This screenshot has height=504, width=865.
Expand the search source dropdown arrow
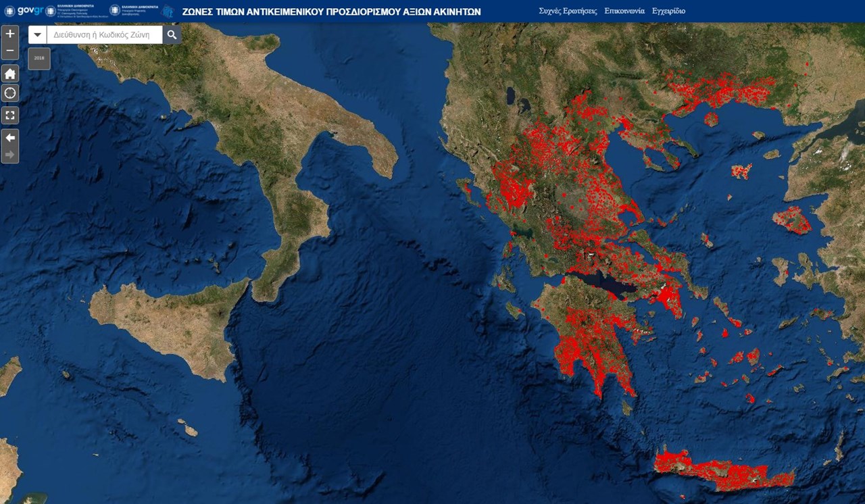click(x=38, y=35)
